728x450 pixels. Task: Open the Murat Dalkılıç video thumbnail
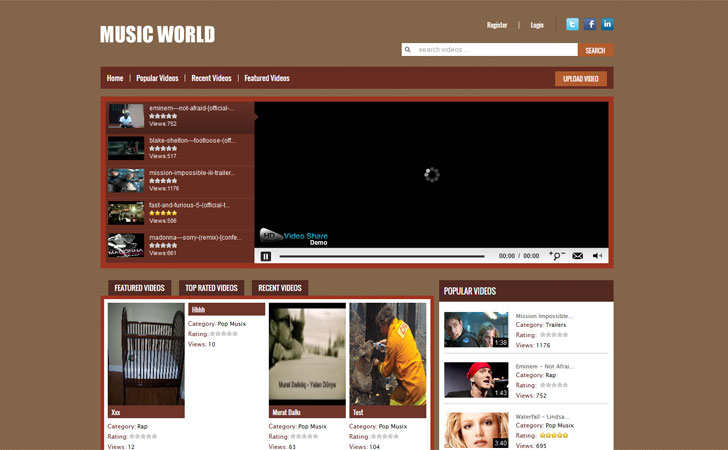(307, 355)
